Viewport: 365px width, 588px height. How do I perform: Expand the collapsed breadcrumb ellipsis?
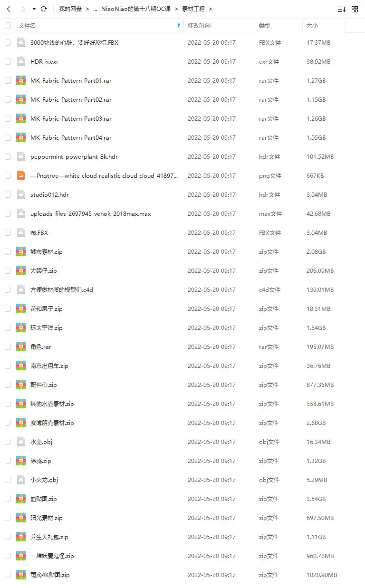point(95,9)
